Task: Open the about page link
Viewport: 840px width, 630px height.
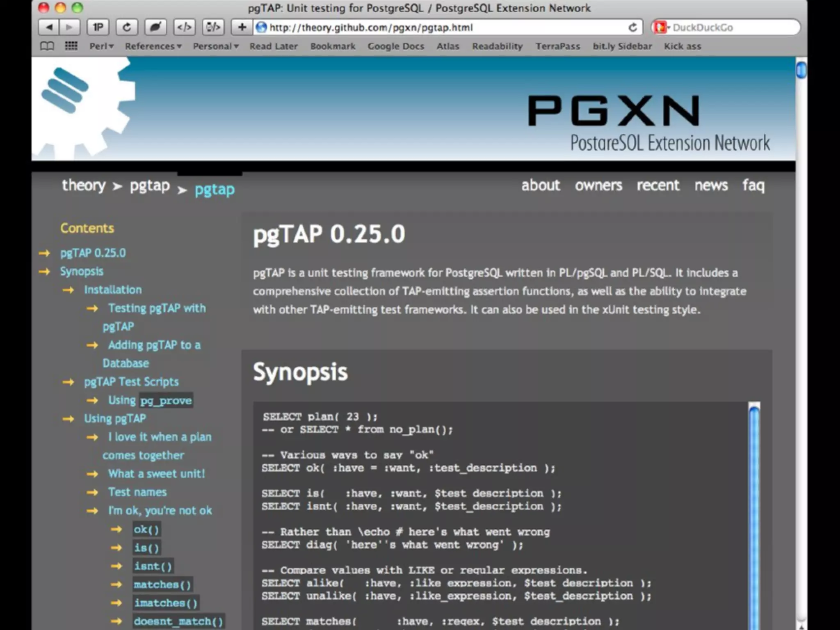Action: (541, 185)
